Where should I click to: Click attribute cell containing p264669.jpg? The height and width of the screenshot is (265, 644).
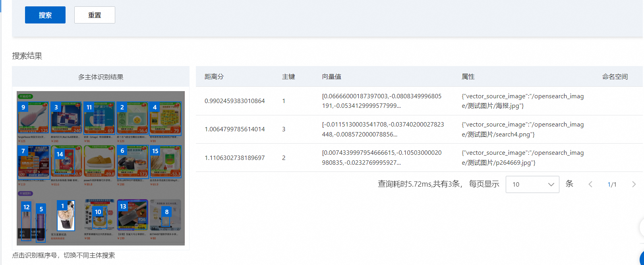523,158
